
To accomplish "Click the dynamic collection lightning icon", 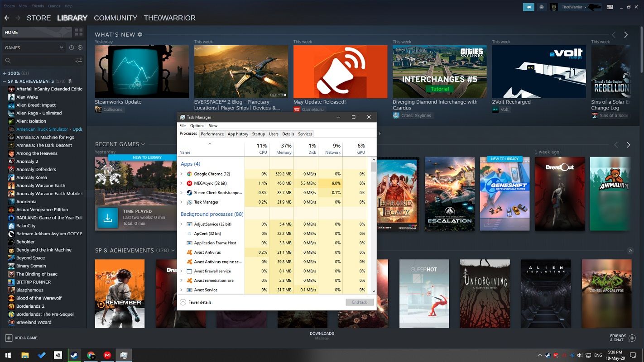I will 70,81.
